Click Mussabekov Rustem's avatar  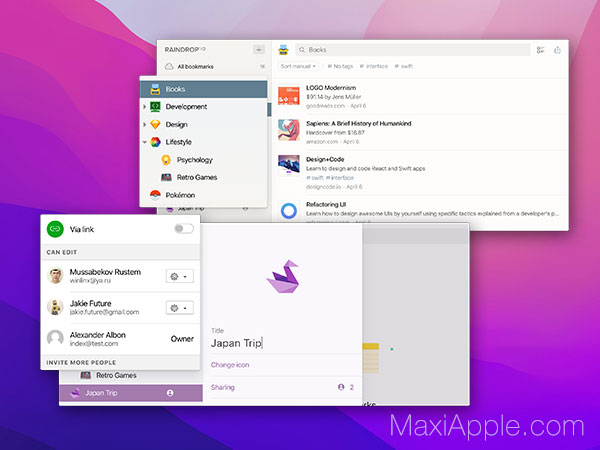coord(55,276)
